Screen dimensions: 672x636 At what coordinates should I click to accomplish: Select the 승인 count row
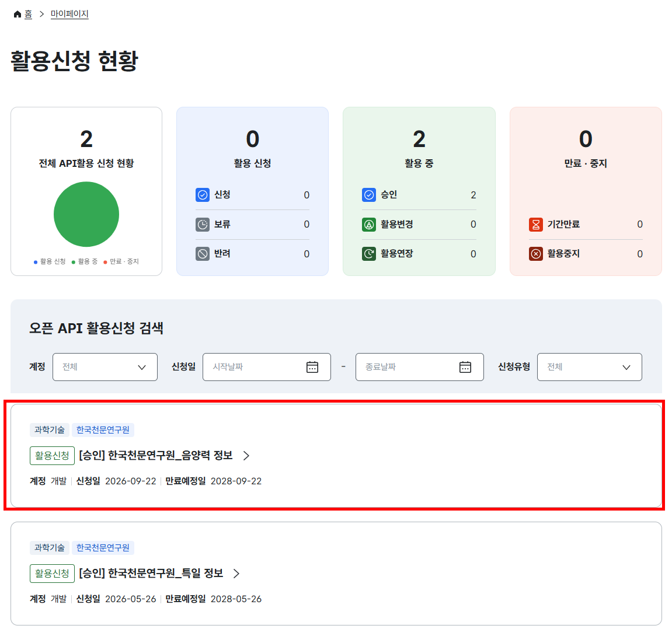[419, 195]
